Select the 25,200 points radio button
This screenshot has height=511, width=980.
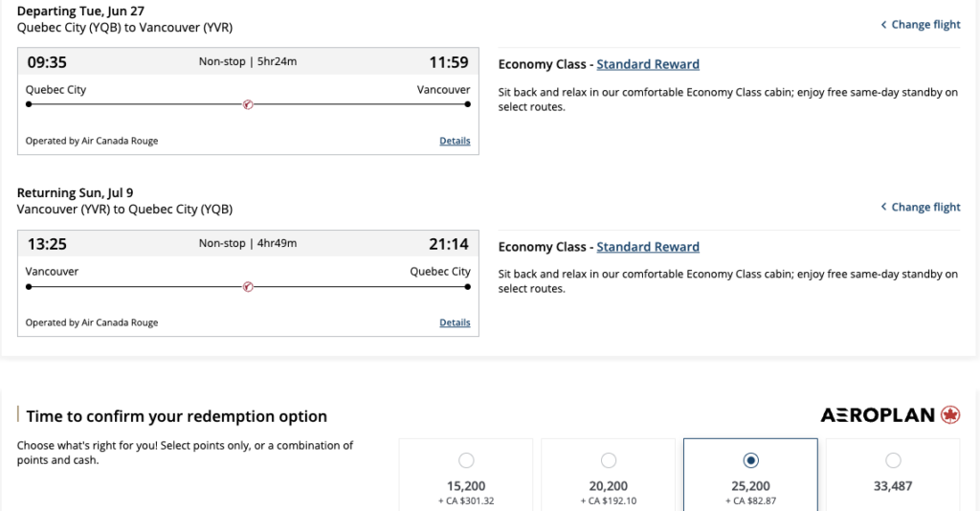751,460
